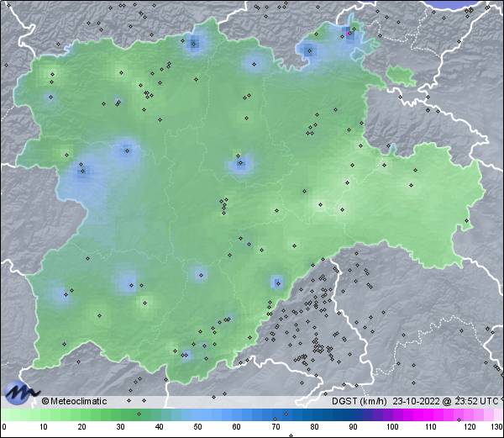The image size is (504, 438).
Task: Click the scale label 120
Action: click(470, 427)
